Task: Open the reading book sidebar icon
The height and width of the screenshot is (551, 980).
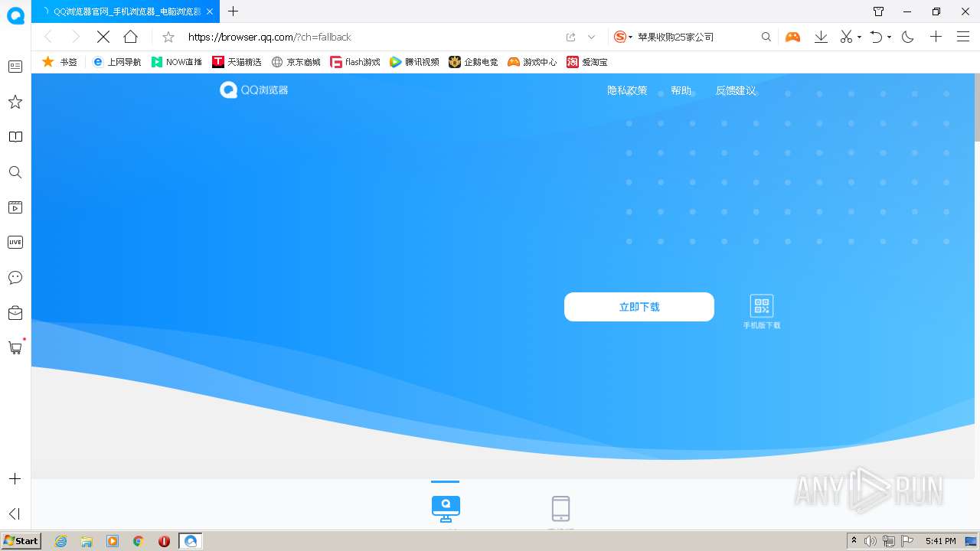Action: click(15, 137)
